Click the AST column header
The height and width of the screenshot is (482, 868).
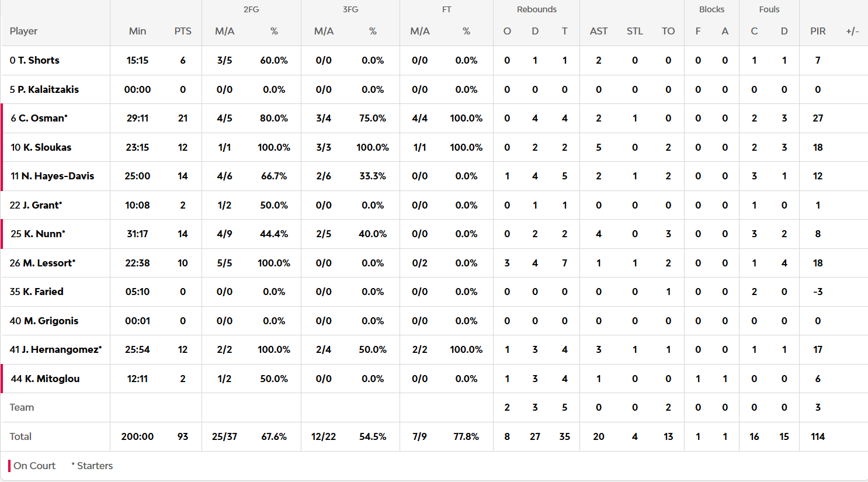click(x=599, y=31)
